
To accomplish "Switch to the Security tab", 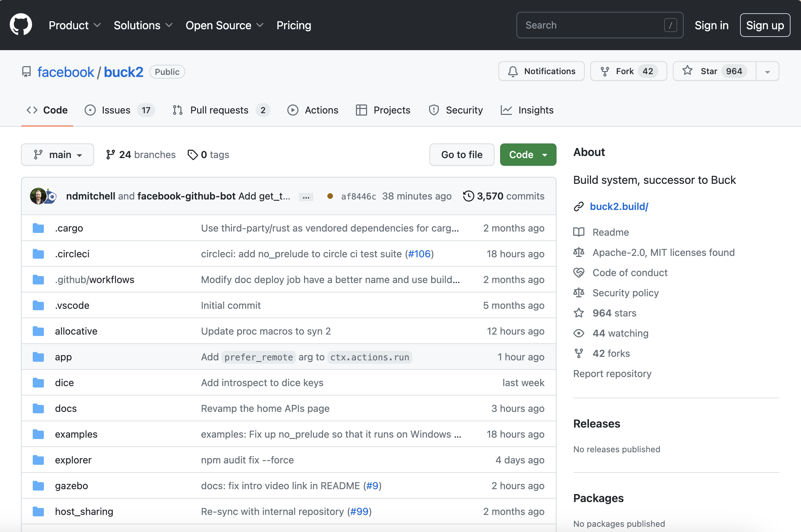I will [456, 110].
